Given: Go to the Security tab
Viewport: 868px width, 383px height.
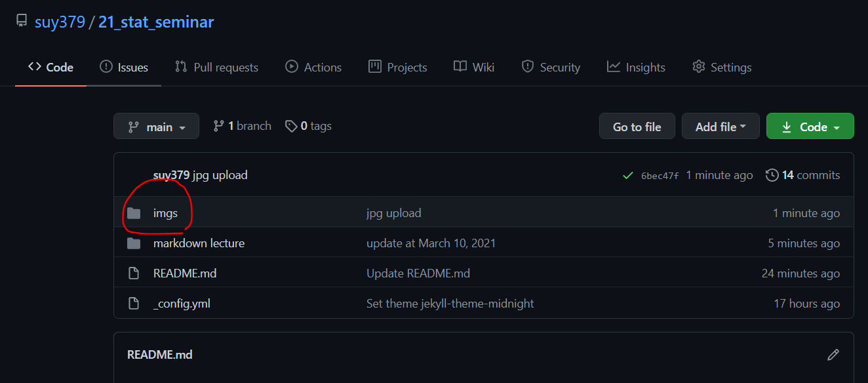Looking at the screenshot, I should point(551,67).
